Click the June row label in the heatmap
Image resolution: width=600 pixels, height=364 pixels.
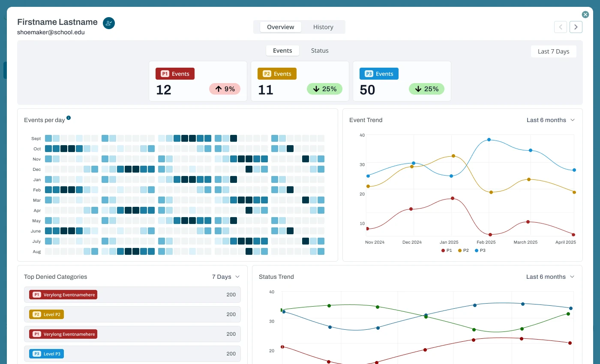(x=36, y=231)
